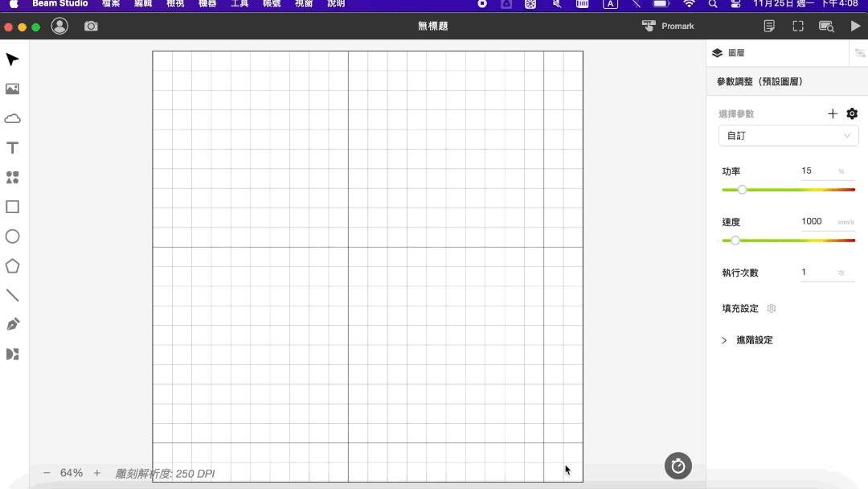Open the 自訂 parameter dropdown
Screen dimensions: 868x489
coord(788,136)
